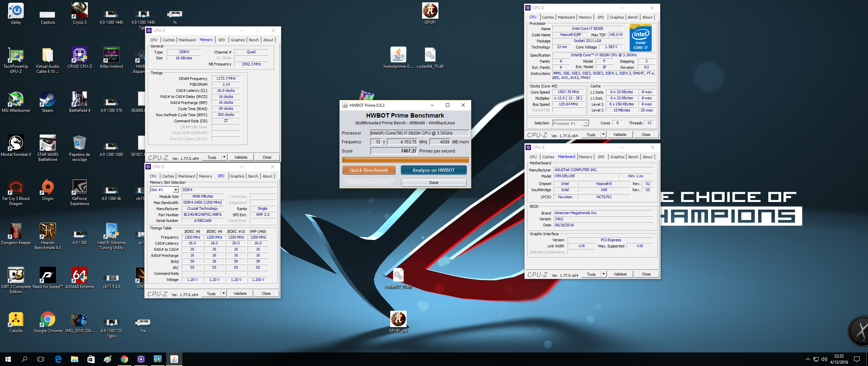Open Far Cry 3 Blood Dragon icon

click(16, 192)
